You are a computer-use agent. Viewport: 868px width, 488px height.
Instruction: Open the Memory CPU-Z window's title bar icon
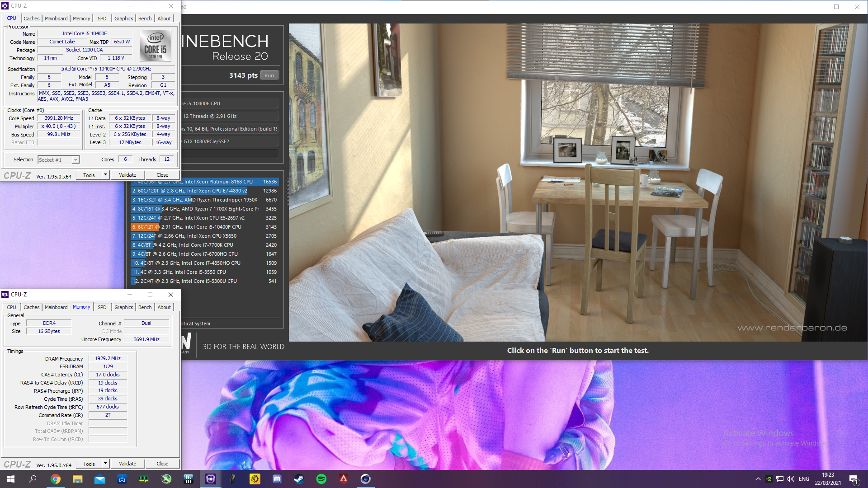pos(5,295)
